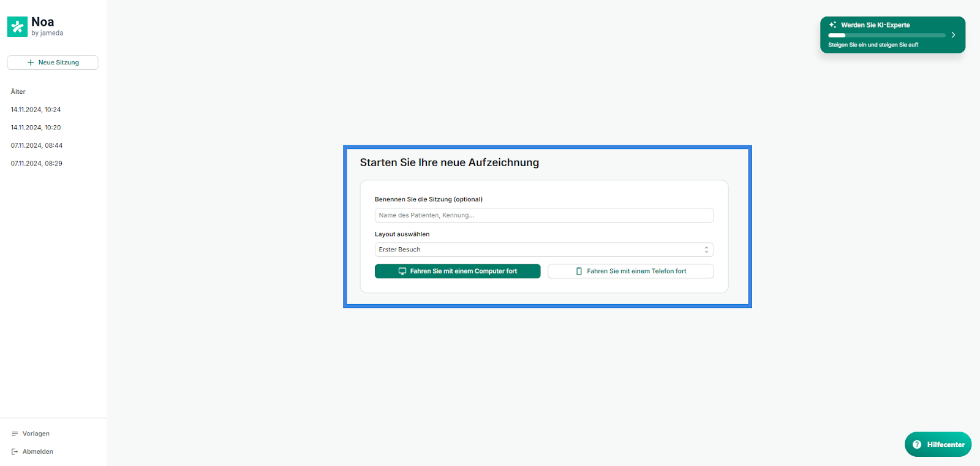Open the session from 14.11.2024, 10:24
The height and width of the screenshot is (466, 980).
click(36, 110)
